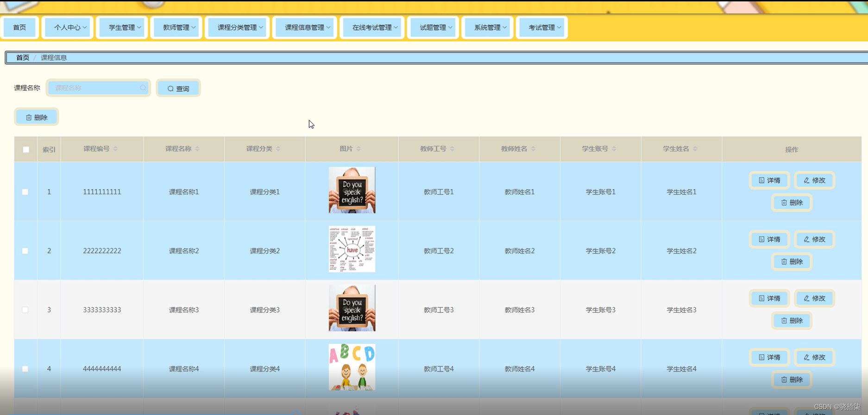Open 详情 for 课程名称4 row

coord(769,357)
